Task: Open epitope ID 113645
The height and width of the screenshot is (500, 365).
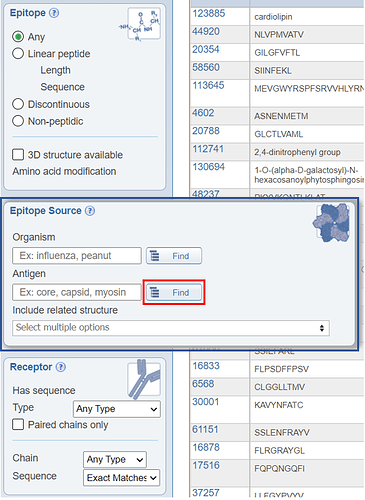Action: (209, 86)
